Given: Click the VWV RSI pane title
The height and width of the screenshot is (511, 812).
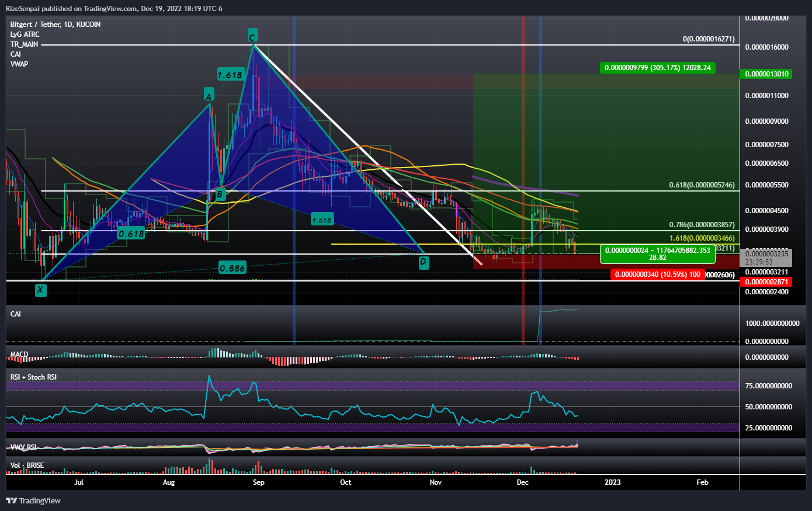Looking at the screenshot, I should pyautogui.click(x=23, y=447).
